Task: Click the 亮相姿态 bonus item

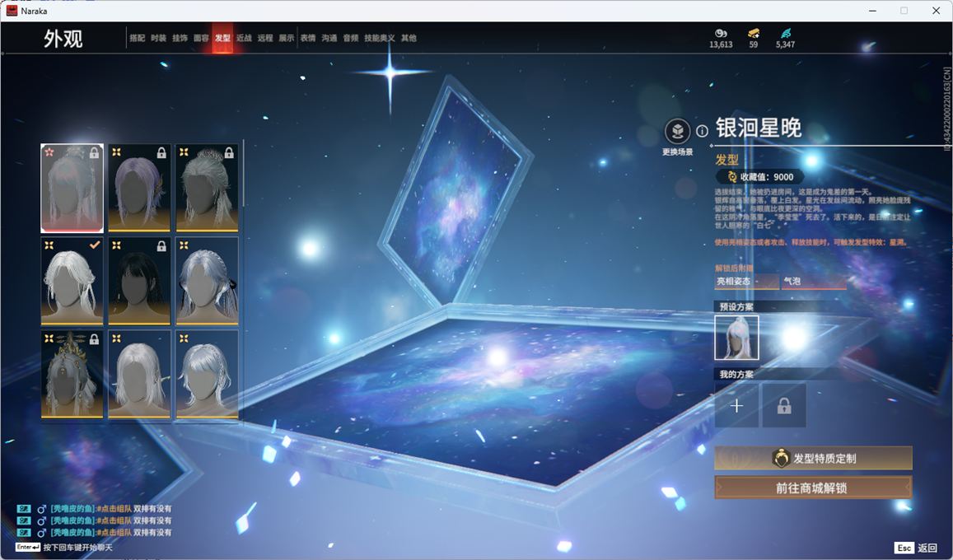Action: pos(746,281)
